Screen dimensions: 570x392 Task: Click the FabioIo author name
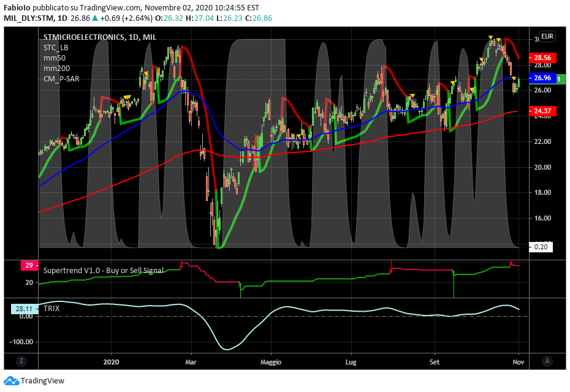17,7
